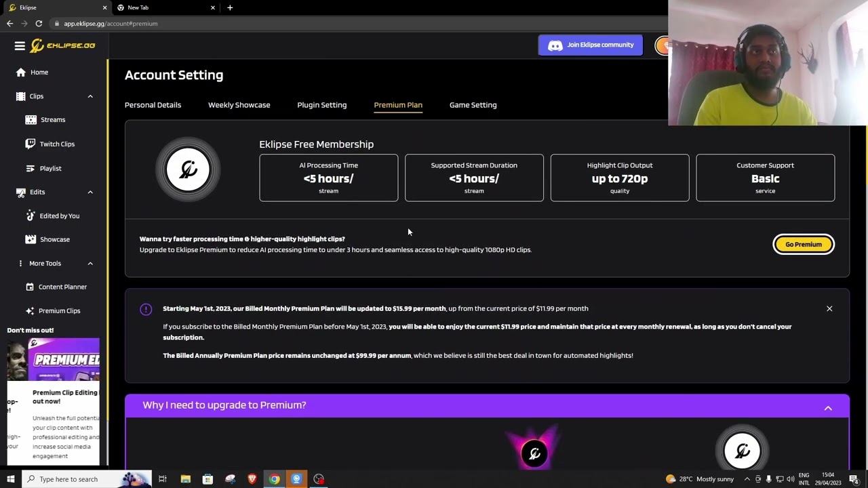Open Windows Start menu

pyautogui.click(x=10, y=479)
